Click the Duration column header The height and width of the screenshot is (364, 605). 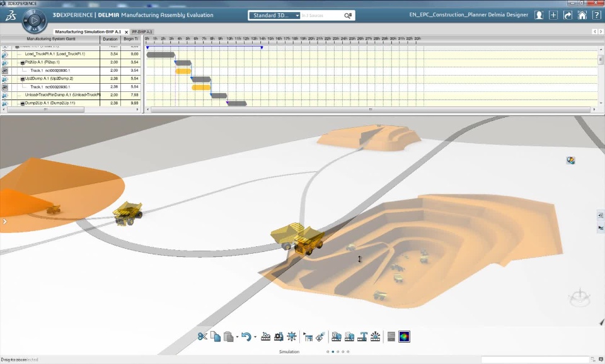point(110,39)
